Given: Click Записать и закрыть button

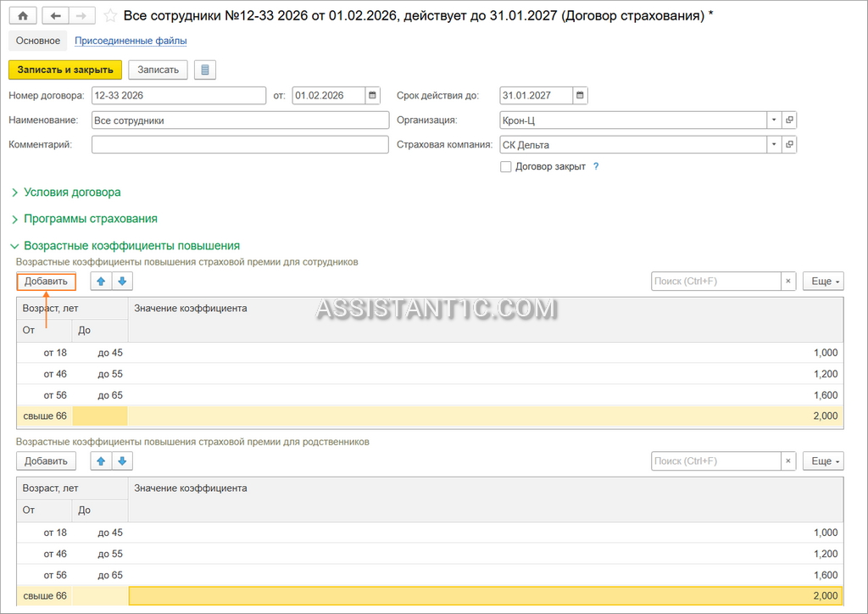Looking at the screenshot, I should (65, 70).
